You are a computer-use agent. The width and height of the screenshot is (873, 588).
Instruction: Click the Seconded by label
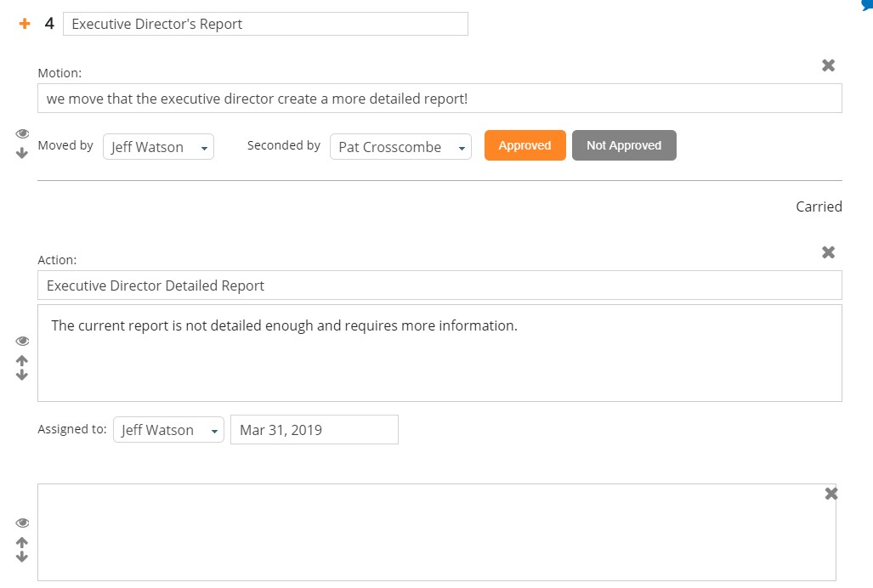pyautogui.click(x=283, y=145)
